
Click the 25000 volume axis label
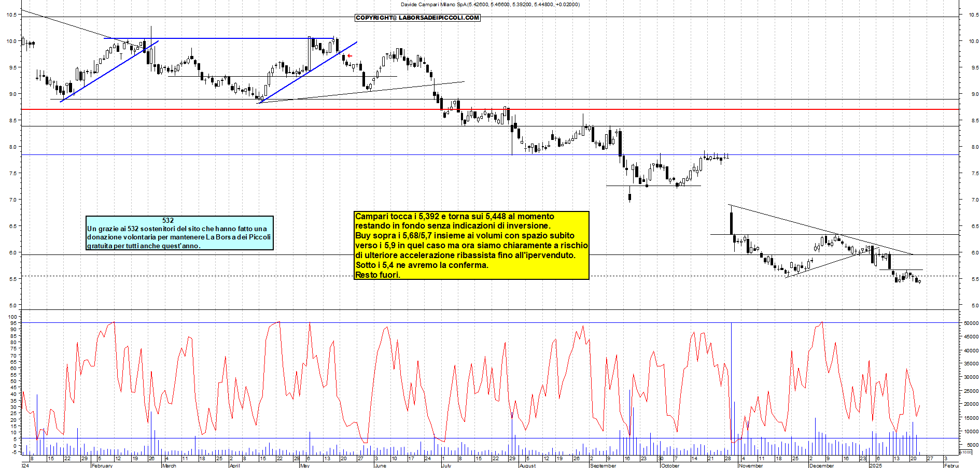click(971, 391)
